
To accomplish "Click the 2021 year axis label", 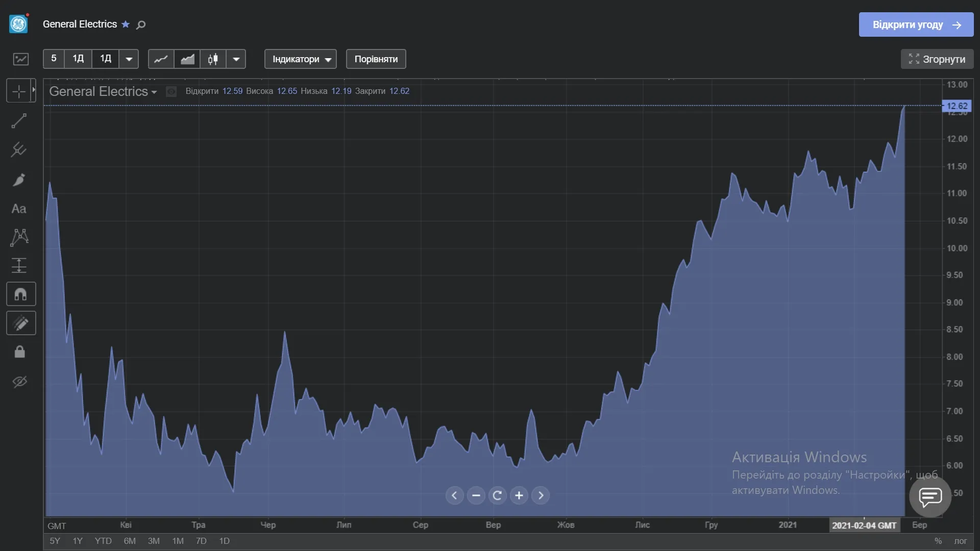I will pos(788,524).
